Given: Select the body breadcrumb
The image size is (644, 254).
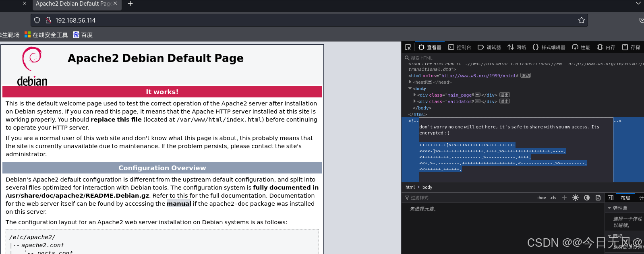Looking at the screenshot, I should point(427,187).
